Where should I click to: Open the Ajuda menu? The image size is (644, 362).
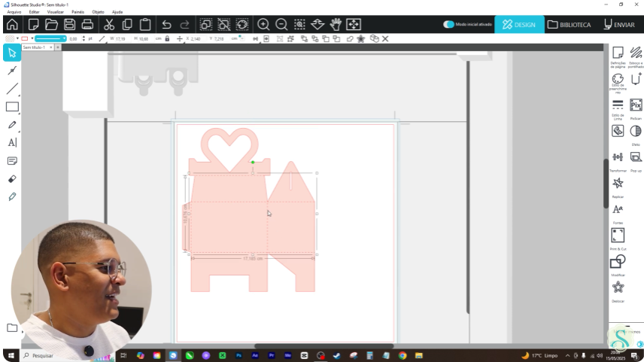117,12
